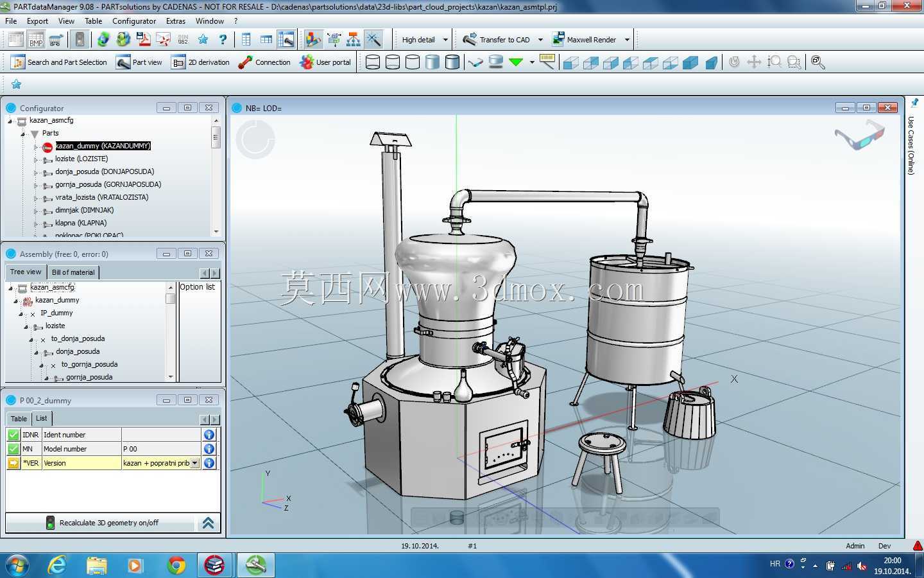Viewport: 924px width, 578px height.
Task: Click the rotate view icon
Action: (x=735, y=62)
